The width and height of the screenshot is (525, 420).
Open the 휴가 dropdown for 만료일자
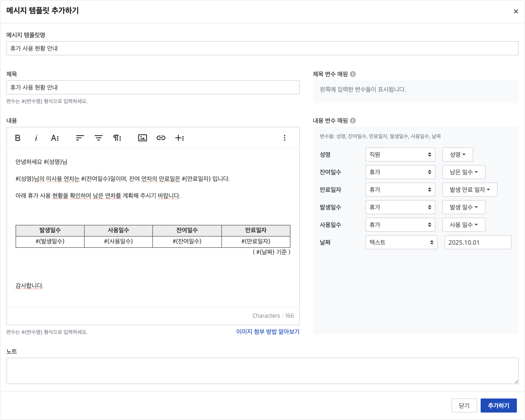400,189
